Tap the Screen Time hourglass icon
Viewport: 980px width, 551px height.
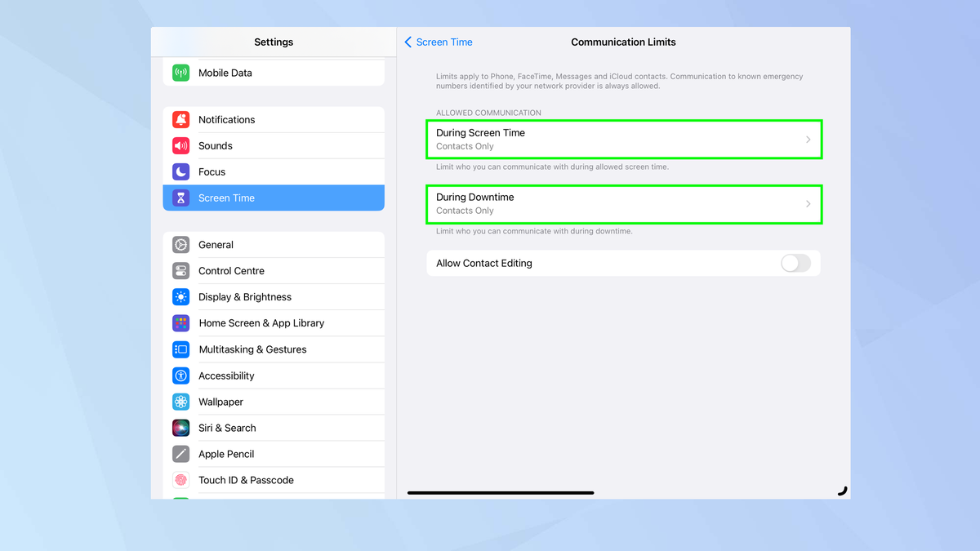point(181,198)
